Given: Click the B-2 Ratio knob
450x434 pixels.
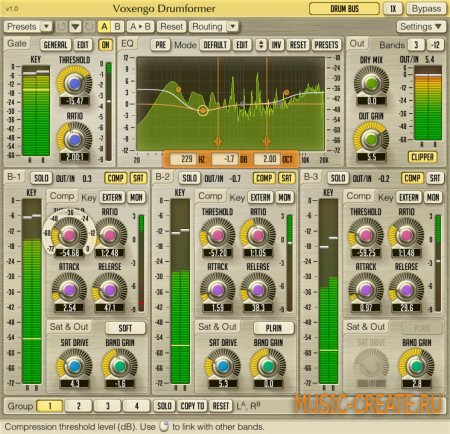Looking at the screenshot, I should [258, 235].
